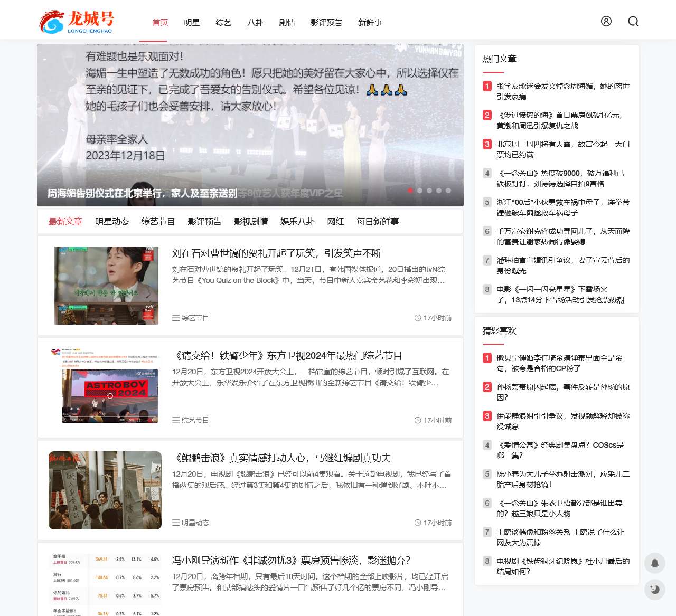Open recommended article 《一念关山》朱衣卫梧都分部是谁出卖的

tap(560, 508)
